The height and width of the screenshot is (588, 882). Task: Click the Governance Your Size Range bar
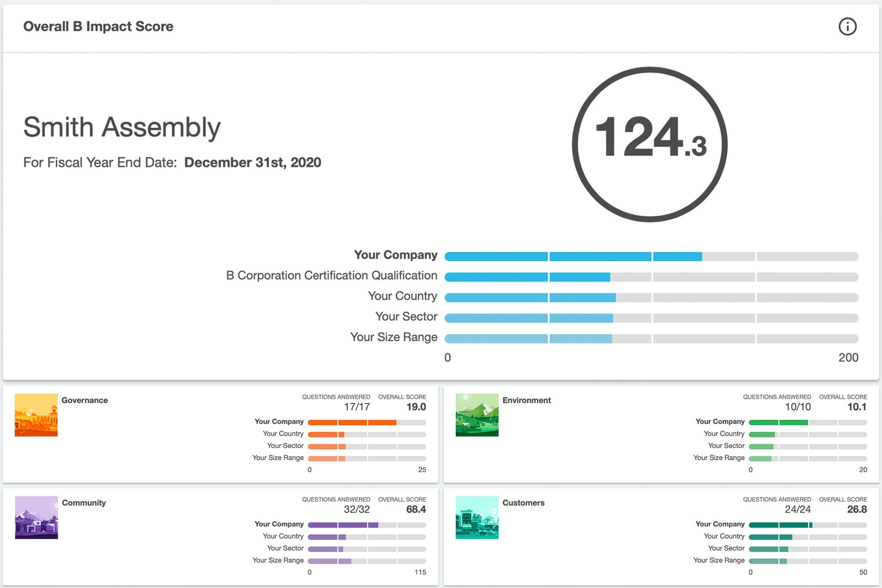coord(367,458)
